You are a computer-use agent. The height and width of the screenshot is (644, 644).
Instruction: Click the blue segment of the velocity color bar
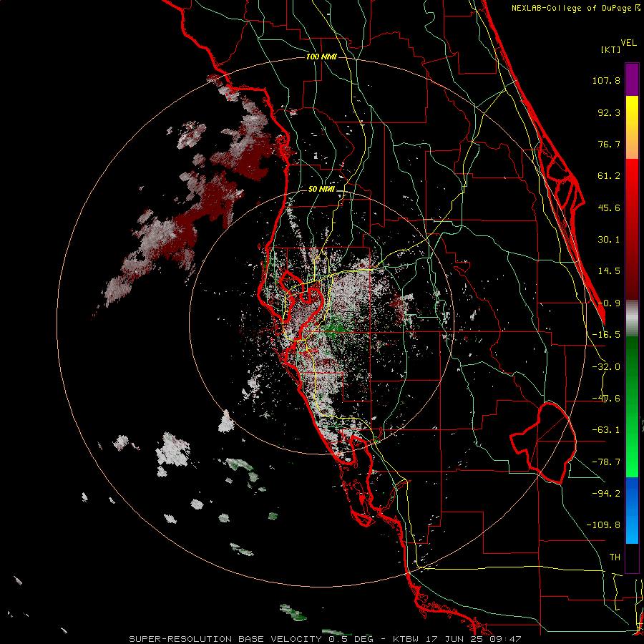[x=632, y=510]
